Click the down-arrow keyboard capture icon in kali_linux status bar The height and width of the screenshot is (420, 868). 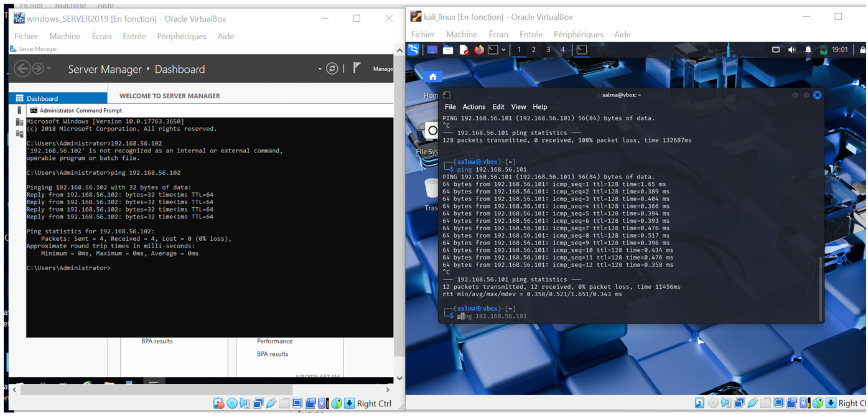point(831,403)
